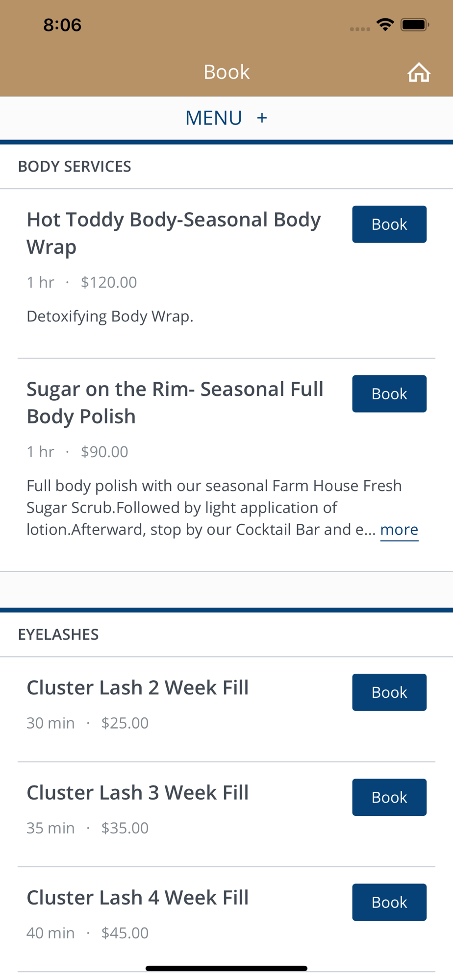Image resolution: width=453 pixels, height=980 pixels.
Task: Tap the home icon in header
Action: pos(419,72)
